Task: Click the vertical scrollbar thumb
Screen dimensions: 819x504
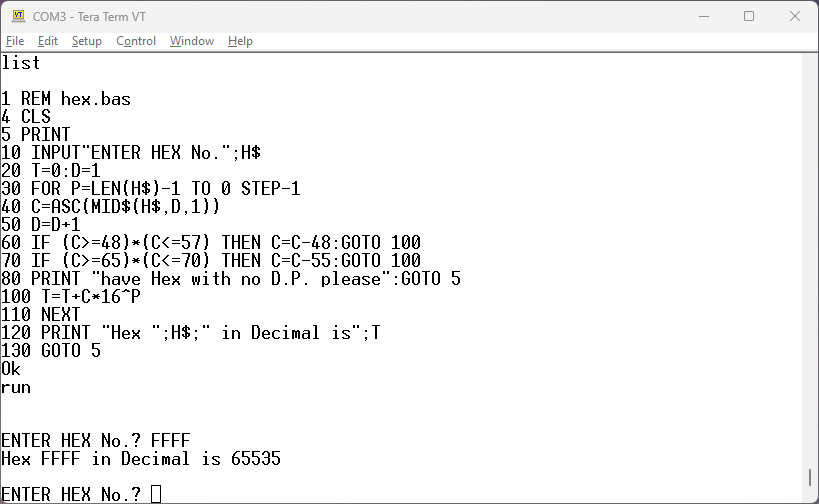Action: tap(810, 477)
